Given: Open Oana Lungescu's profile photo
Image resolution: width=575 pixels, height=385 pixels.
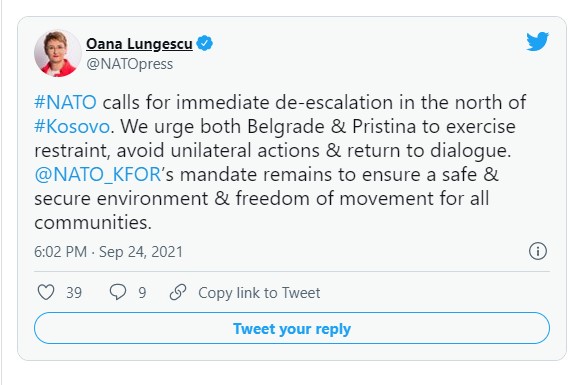Looking at the screenshot, I should pyautogui.click(x=58, y=54).
